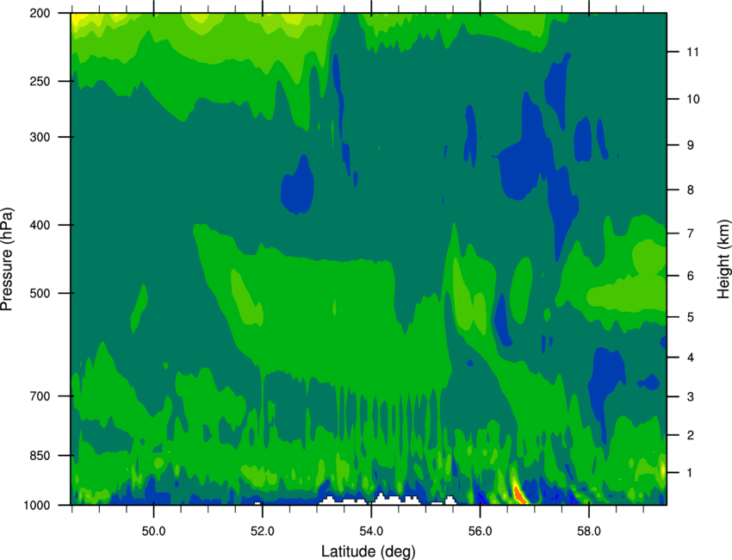
Task: Click the 50.0 latitude tick label
Action: click(153, 532)
